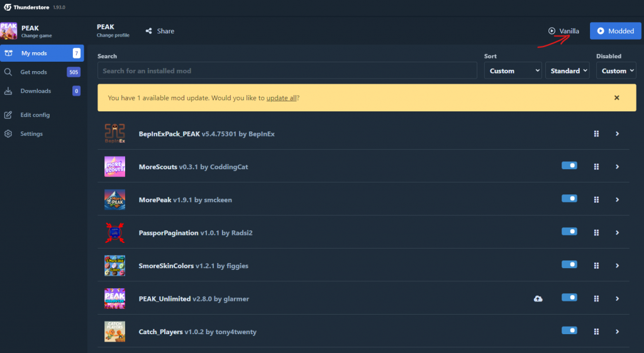Open the Downloads section
The width and height of the screenshot is (644, 353).
tap(42, 91)
